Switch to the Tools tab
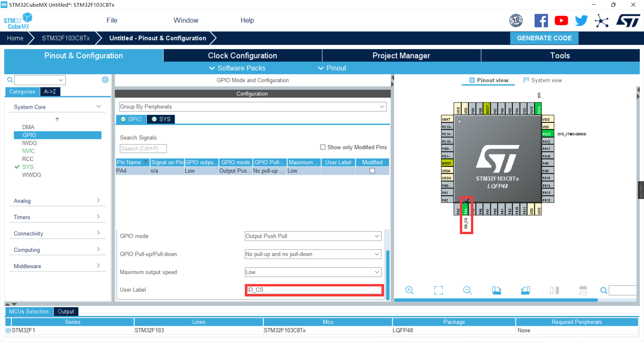The width and height of the screenshot is (644, 342). point(560,56)
